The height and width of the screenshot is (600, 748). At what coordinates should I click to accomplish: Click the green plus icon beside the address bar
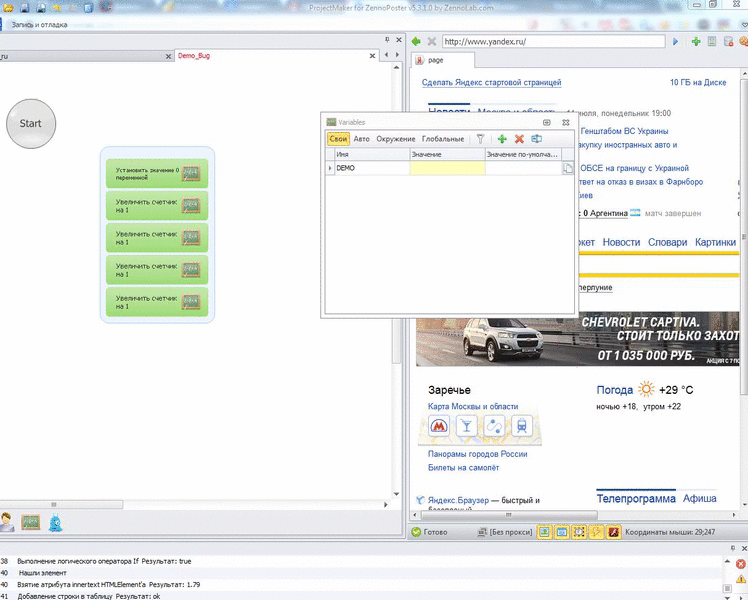click(x=696, y=41)
